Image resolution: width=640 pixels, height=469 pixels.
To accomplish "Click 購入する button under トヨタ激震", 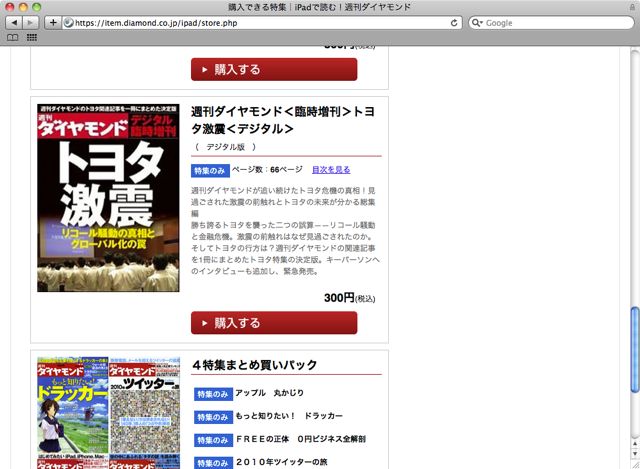I will pos(274,323).
